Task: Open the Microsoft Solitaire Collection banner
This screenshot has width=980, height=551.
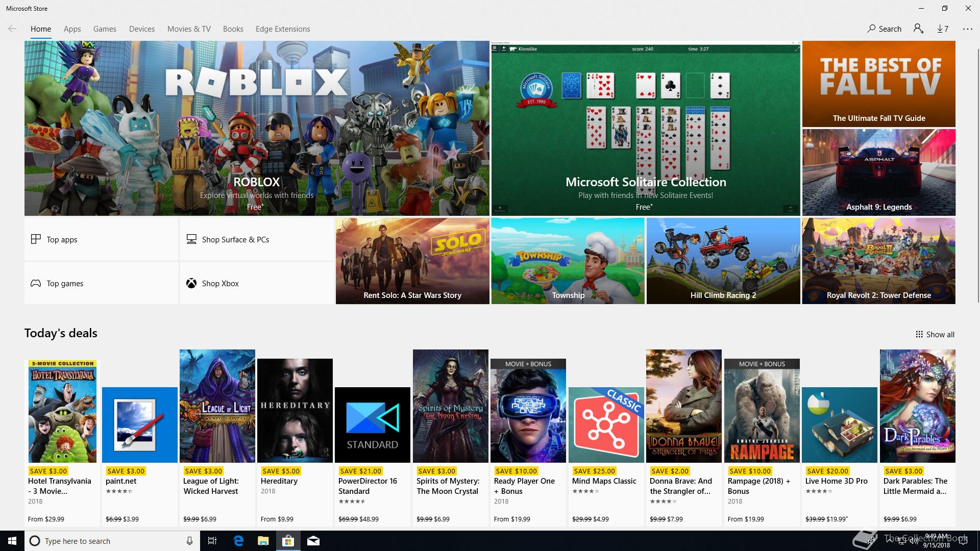Action: [x=646, y=128]
